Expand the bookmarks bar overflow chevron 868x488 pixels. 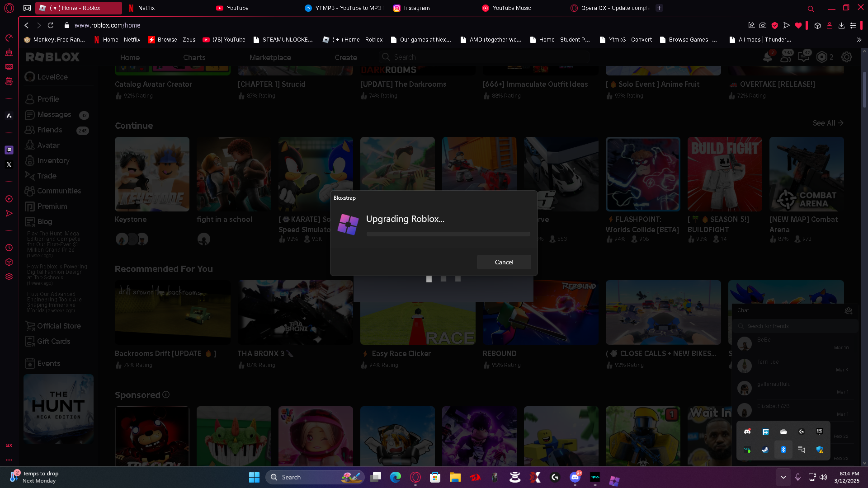pyautogui.click(x=859, y=40)
